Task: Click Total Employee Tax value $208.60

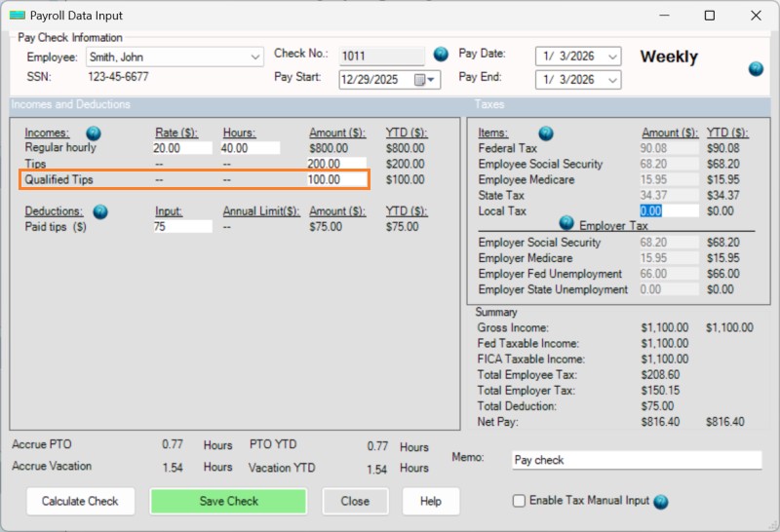Action: coord(660,375)
